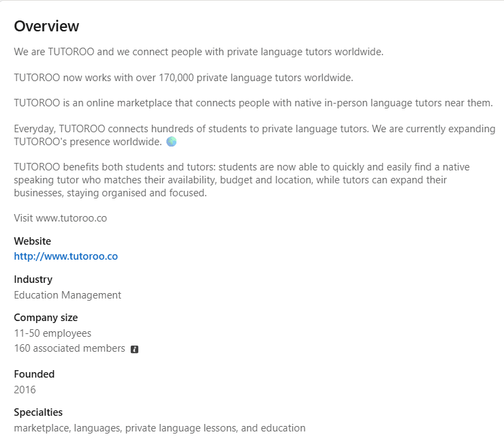Click the Overview heading
This screenshot has height=441, width=504.
point(46,26)
